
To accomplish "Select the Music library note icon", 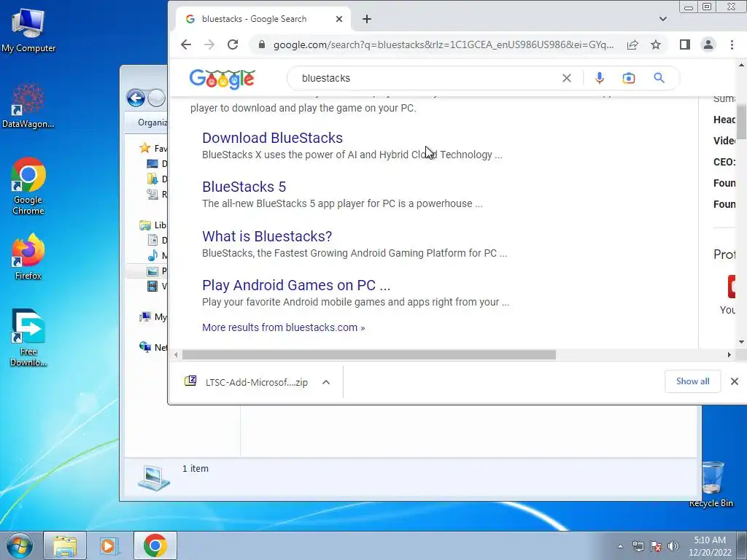I will point(152,255).
